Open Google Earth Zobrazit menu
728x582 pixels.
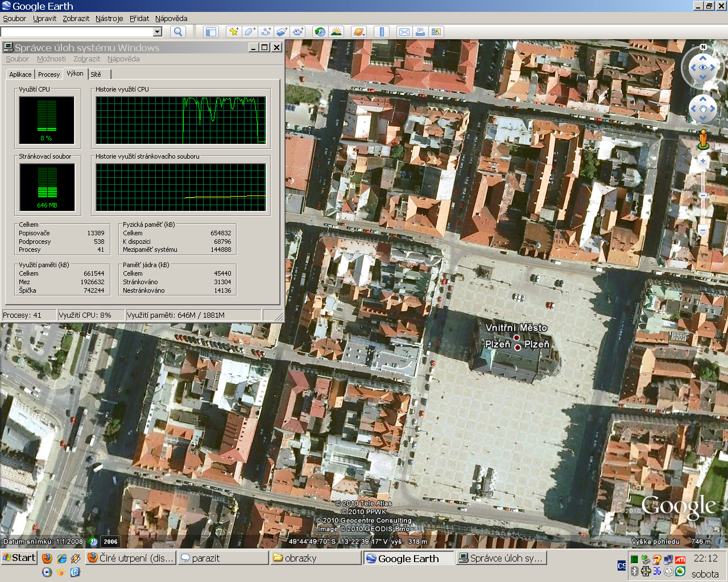pos(76,18)
